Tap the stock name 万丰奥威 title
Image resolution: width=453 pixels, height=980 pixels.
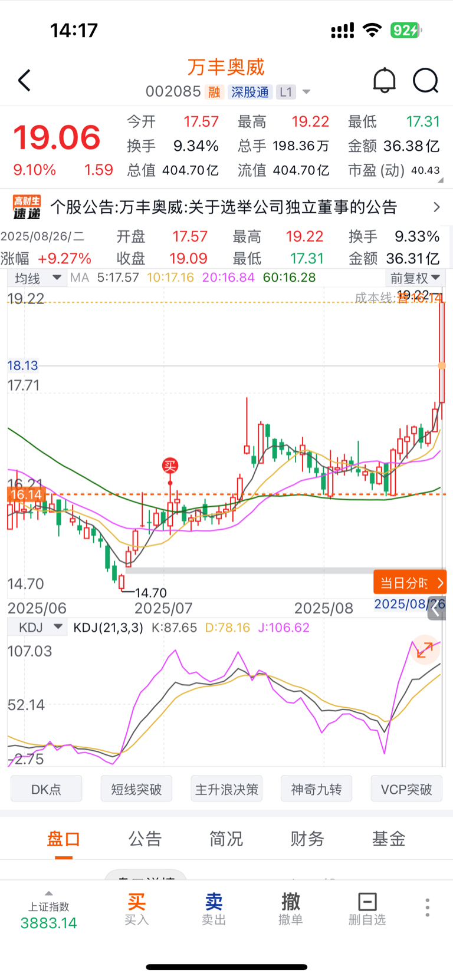tap(226, 67)
